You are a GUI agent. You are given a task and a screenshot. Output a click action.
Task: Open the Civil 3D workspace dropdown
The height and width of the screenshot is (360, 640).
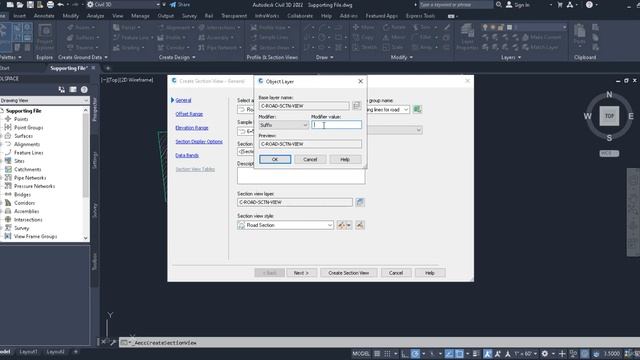point(123,5)
